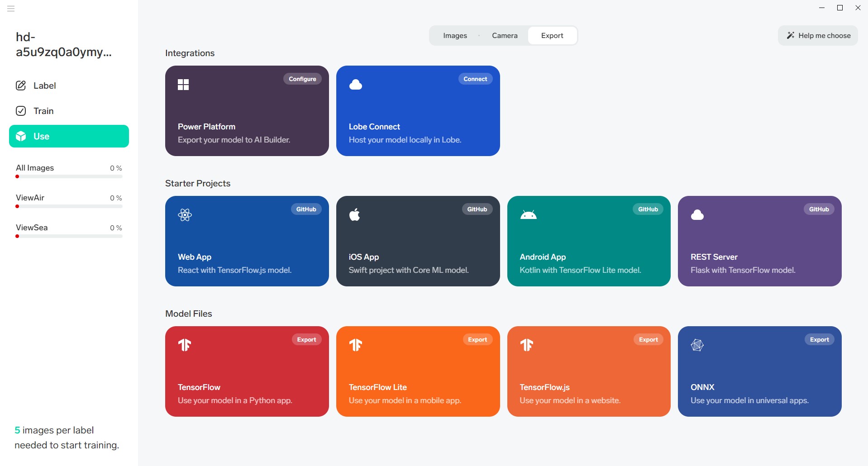Screen dimensions: 868x466
Task: Click Export on the TensorFlow card
Action: (306, 339)
